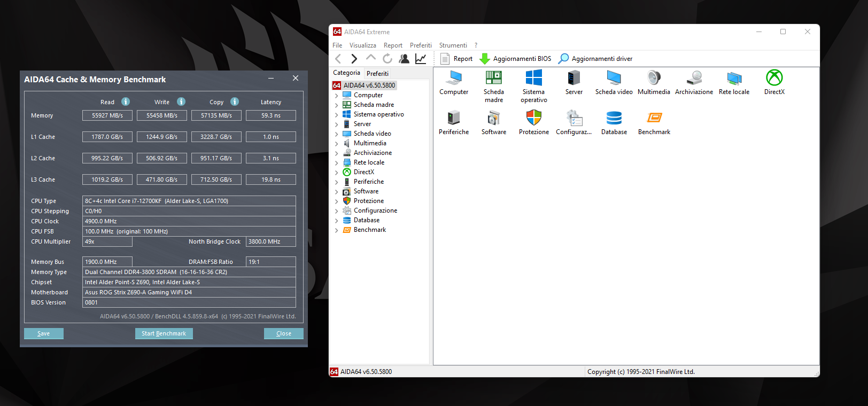Click the graph chart toolbar icon

(x=421, y=59)
